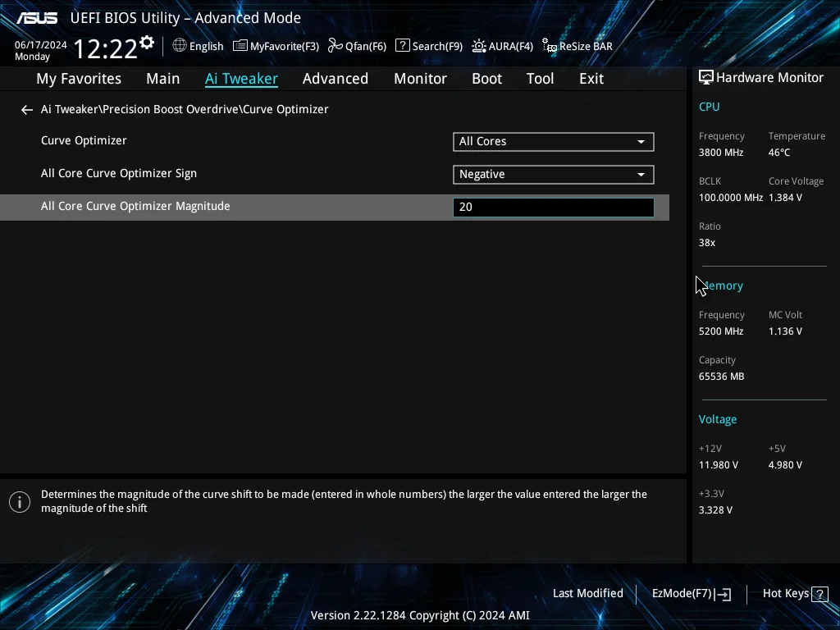
Task: Open the Exit tab
Action: point(591,79)
